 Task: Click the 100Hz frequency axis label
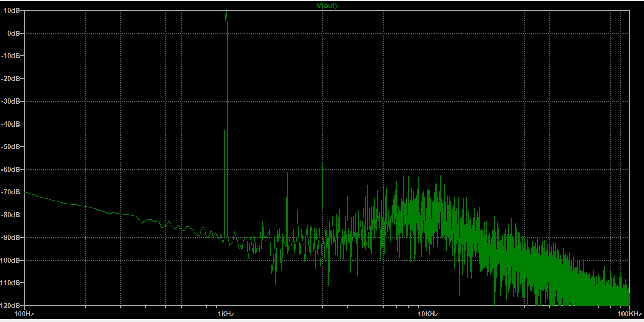24,314
